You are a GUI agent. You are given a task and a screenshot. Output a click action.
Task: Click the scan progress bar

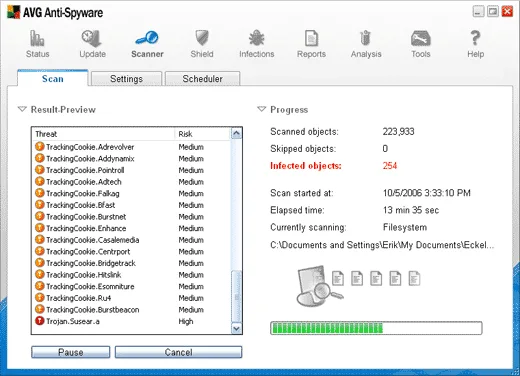click(376, 328)
